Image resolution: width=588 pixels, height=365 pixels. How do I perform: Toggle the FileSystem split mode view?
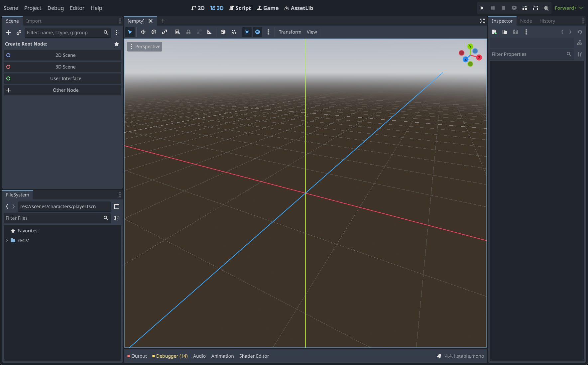pyautogui.click(x=117, y=206)
